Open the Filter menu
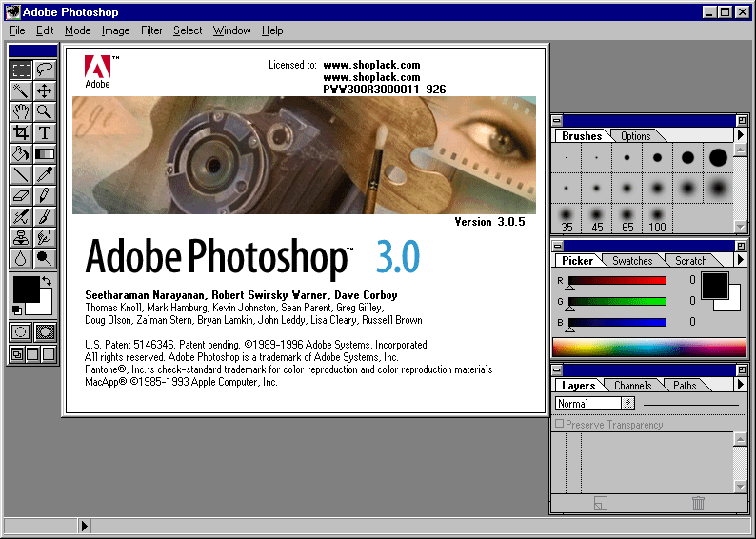The width and height of the screenshot is (756, 539). [151, 30]
